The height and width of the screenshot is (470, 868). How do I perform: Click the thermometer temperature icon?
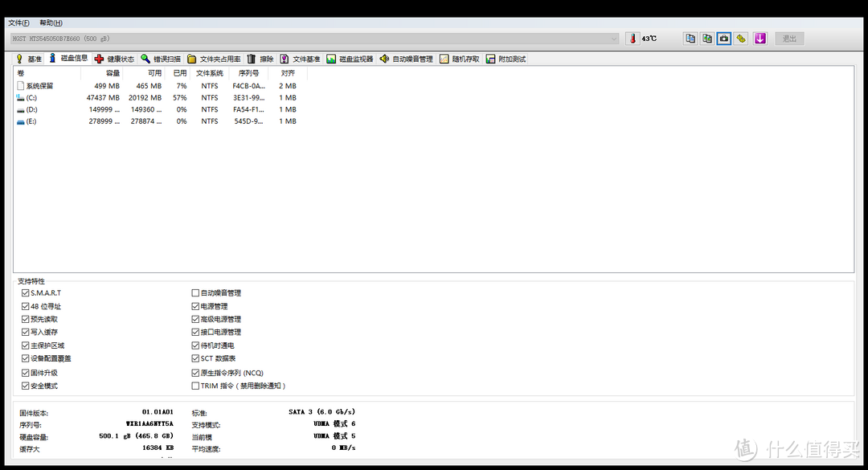coord(633,39)
